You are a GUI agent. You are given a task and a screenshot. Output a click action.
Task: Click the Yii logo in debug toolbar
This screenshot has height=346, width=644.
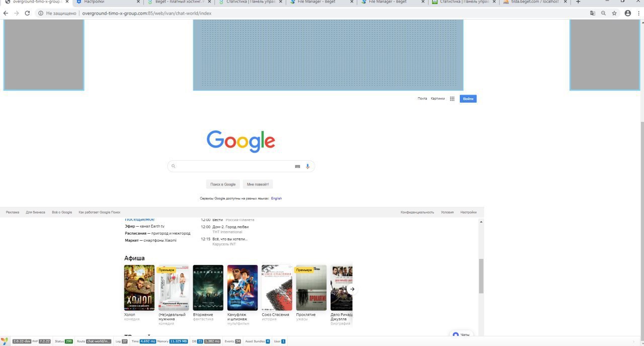pyautogui.click(x=5, y=341)
